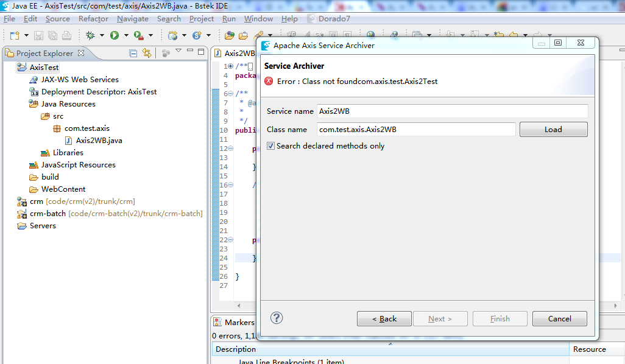
Task: Click Collapse All in Project Explorer
Action: [x=133, y=53]
